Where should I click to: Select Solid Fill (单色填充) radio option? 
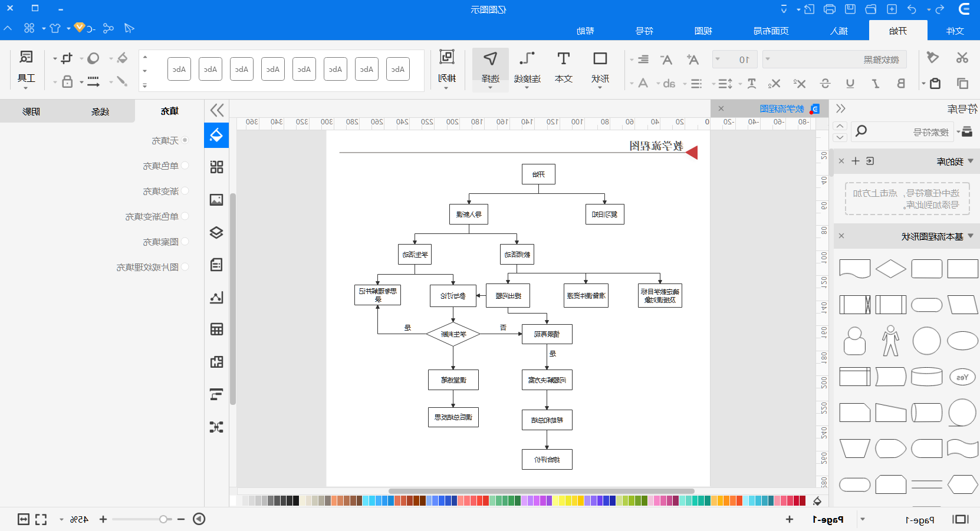click(185, 166)
